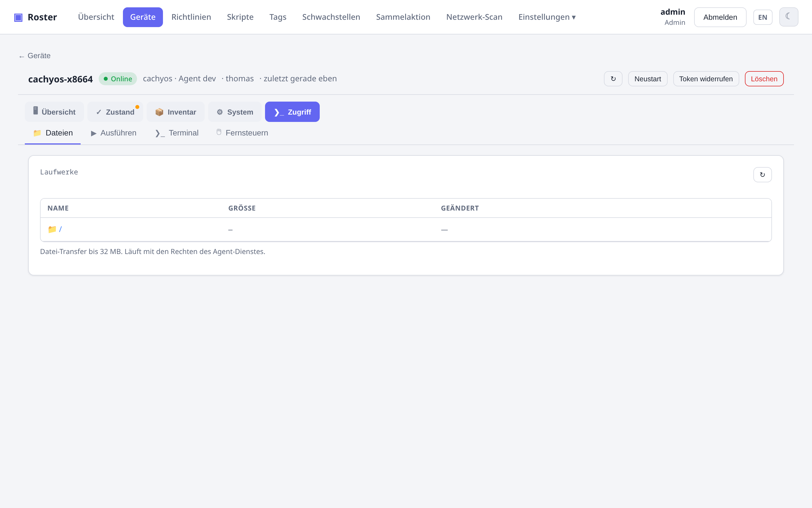This screenshot has height=508, width=812.
Task: Open the Übersicht page in the top navigation
Action: coord(96,17)
